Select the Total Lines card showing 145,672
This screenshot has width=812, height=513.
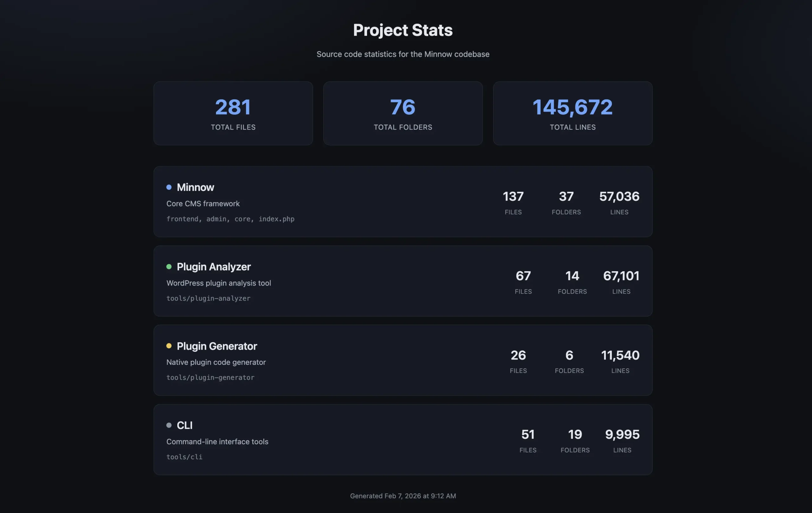coord(572,113)
